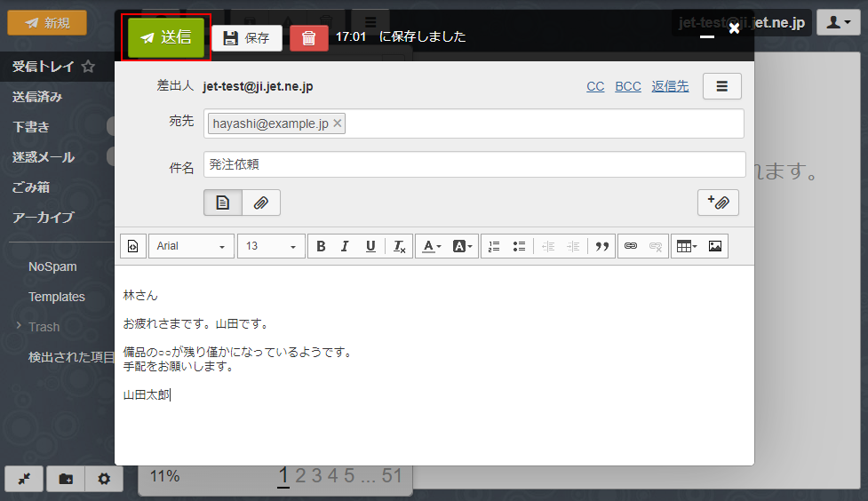This screenshot has height=501, width=868.
Task: Toggle bold formatting
Action: click(321, 246)
